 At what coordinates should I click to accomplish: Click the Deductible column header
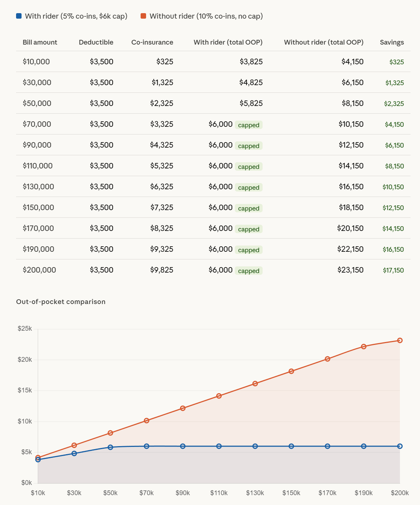click(x=96, y=42)
